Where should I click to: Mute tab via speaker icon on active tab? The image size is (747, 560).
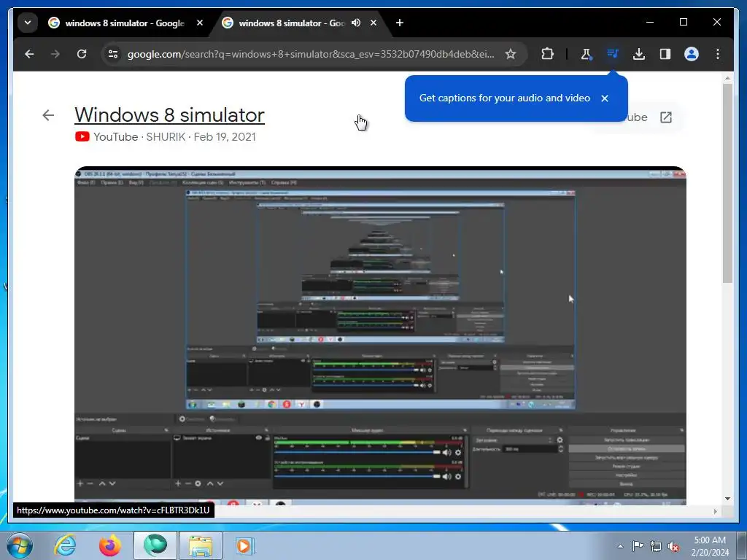click(x=356, y=23)
